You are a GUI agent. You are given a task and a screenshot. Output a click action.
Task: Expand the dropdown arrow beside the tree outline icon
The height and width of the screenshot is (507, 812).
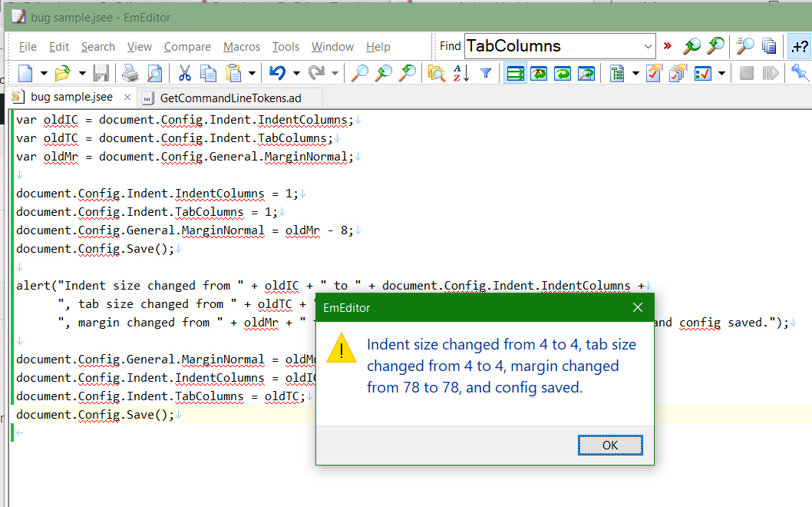point(636,74)
